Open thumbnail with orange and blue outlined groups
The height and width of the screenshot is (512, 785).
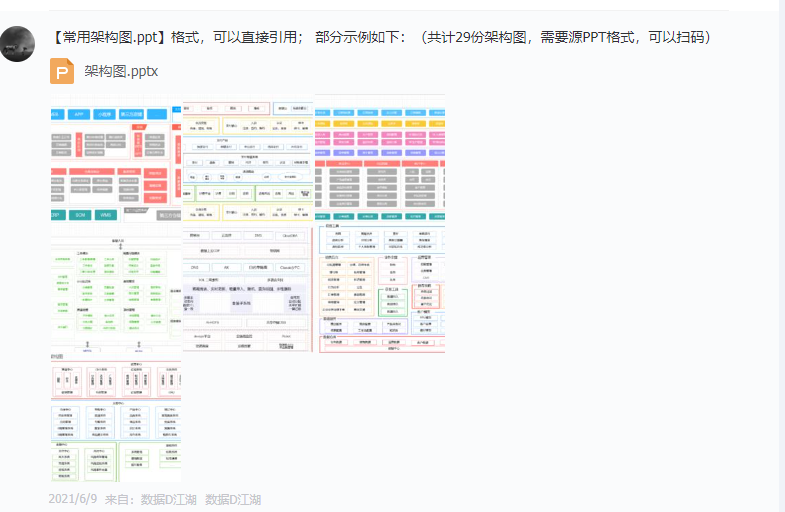click(x=380, y=289)
